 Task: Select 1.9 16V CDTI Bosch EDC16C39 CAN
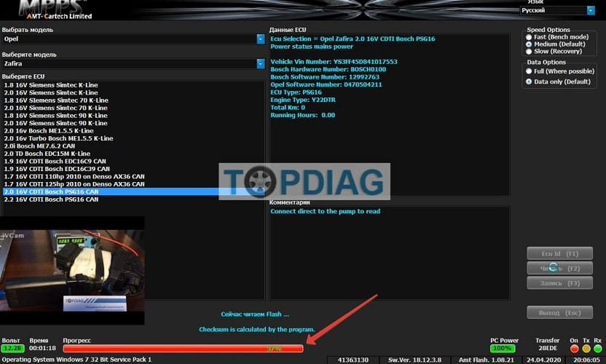coord(57,169)
